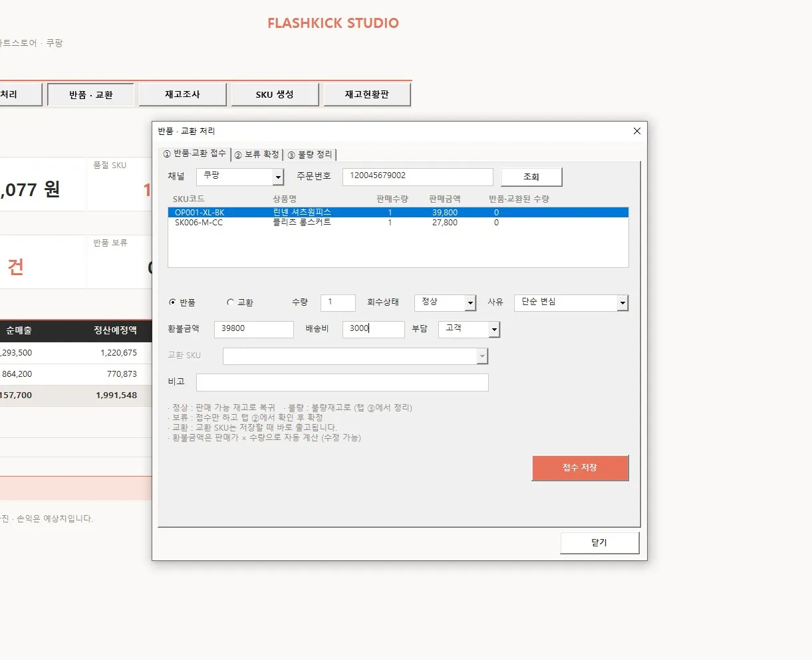Open the 재고현황판 button

367,94
